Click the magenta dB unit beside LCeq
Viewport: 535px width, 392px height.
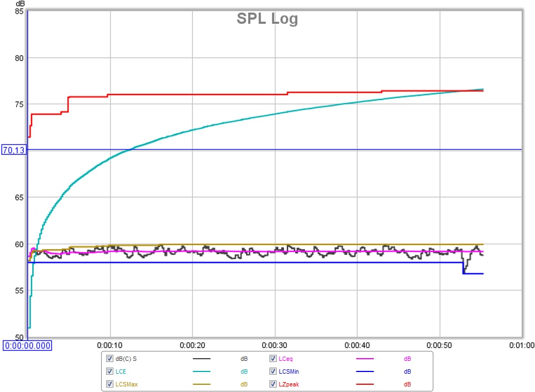tap(407, 359)
